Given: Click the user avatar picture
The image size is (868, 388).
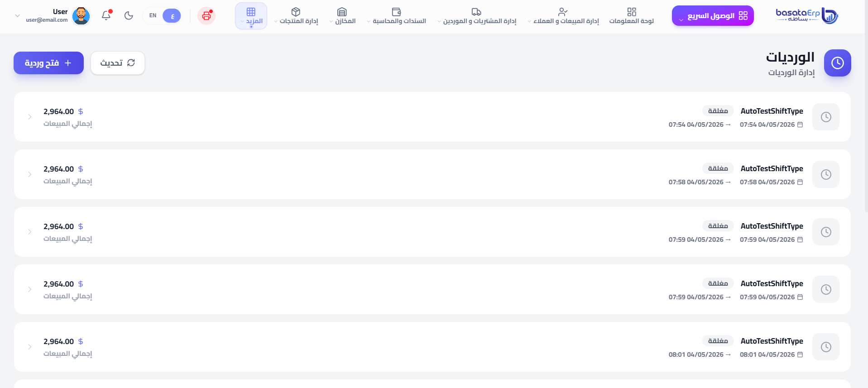Looking at the screenshot, I should [x=81, y=16].
